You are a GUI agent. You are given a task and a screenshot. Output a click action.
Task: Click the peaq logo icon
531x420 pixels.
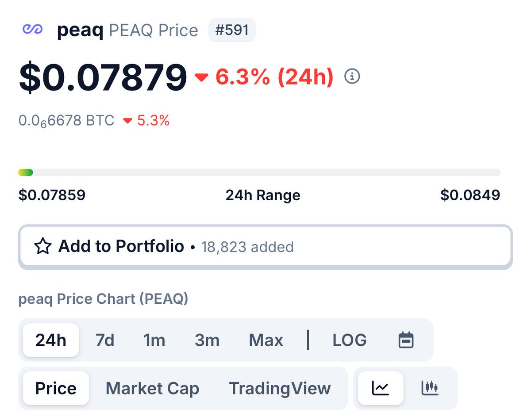tap(32, 30)
